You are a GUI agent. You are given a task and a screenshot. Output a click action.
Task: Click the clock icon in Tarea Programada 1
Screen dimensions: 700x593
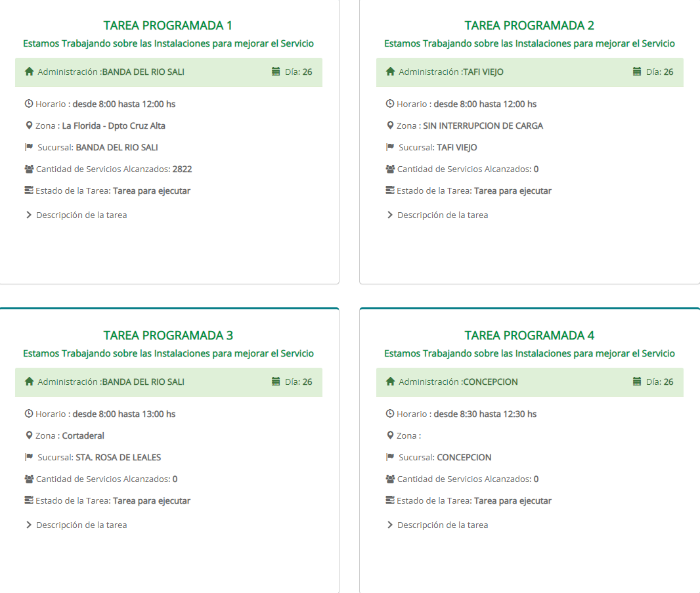tap(29, 104)
